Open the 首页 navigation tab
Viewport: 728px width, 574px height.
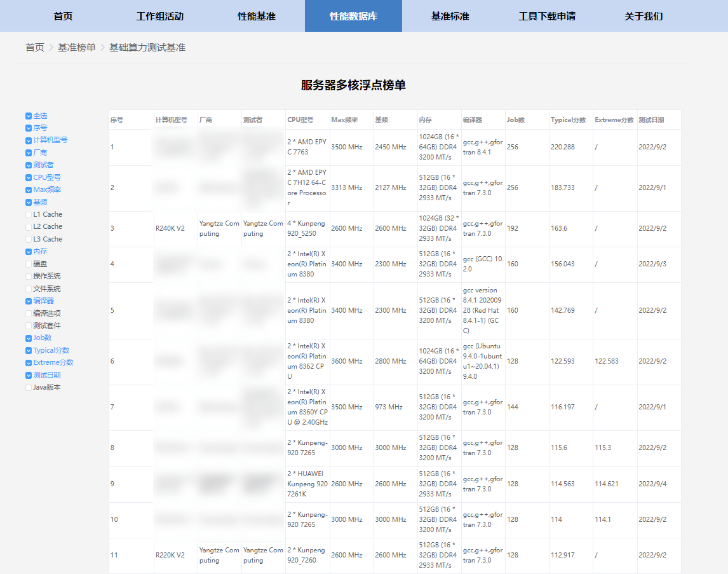(63, 17)
